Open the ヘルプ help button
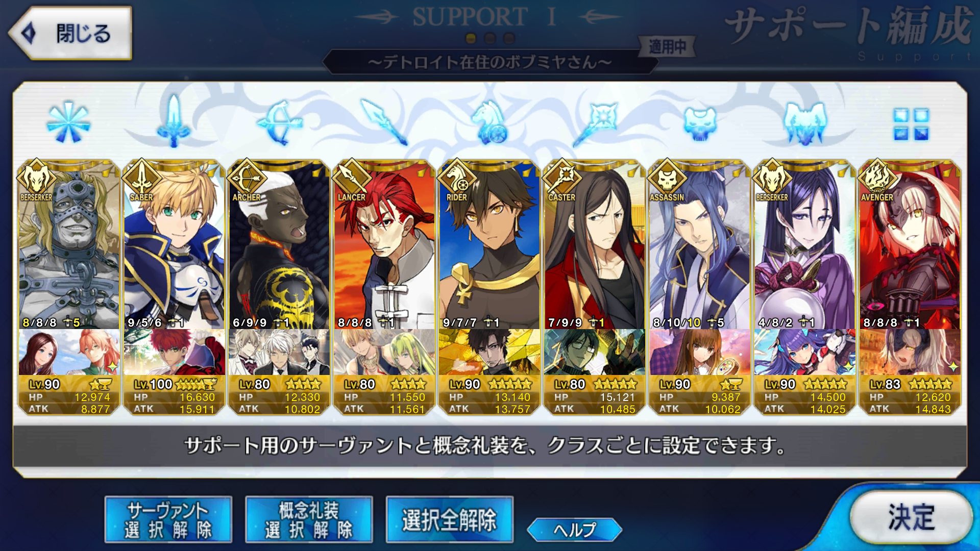Screen dimensions: 980x551 click(x=575, y=530)
